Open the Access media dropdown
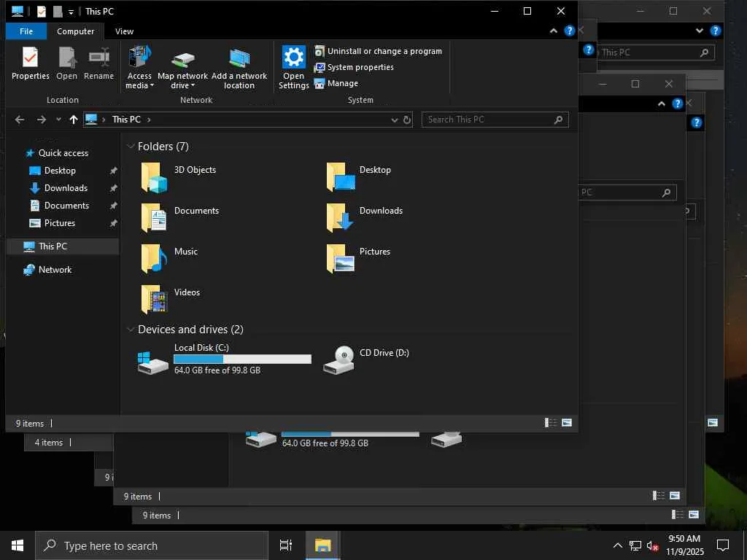 139,67
